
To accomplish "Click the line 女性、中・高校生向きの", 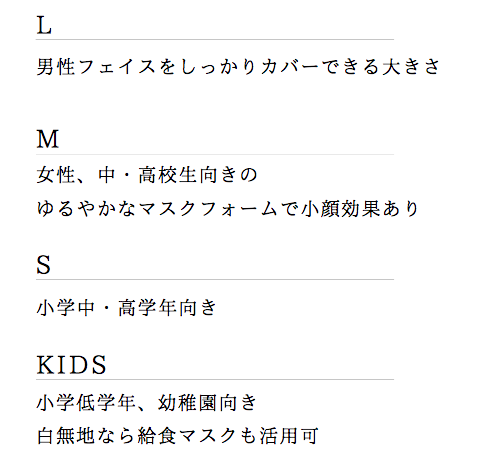I will pyautogui.click(x=147, y=175).
